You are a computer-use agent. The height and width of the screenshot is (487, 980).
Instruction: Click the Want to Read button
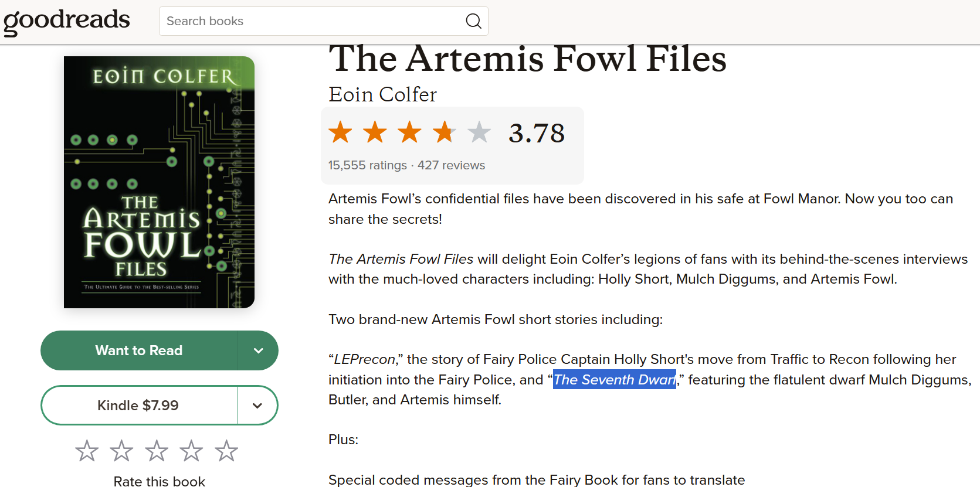coord(139,350)
